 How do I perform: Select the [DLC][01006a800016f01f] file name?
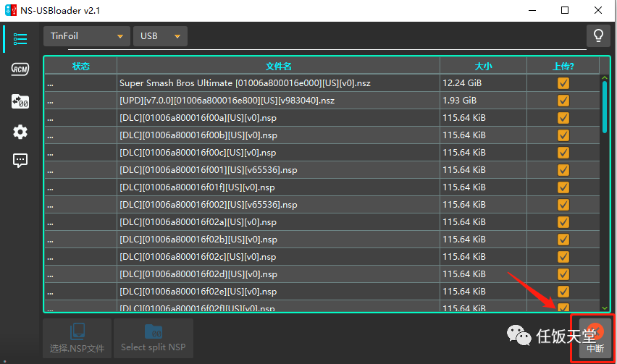tap(197, 187)
